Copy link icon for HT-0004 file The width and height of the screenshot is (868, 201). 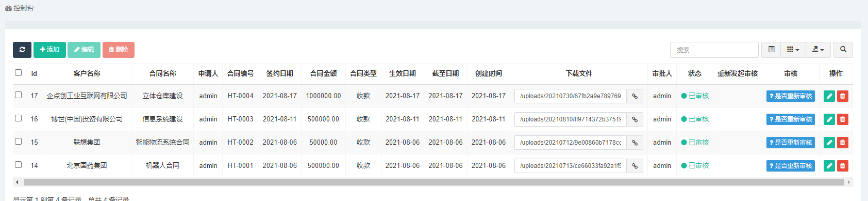point(635,96)
